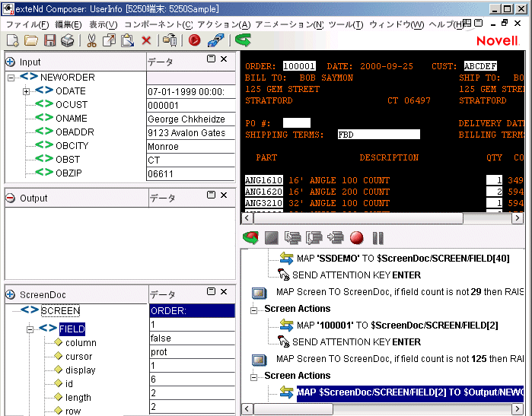
Task: Open the ウィンドウ(W) menu
Action: (397, 25)
